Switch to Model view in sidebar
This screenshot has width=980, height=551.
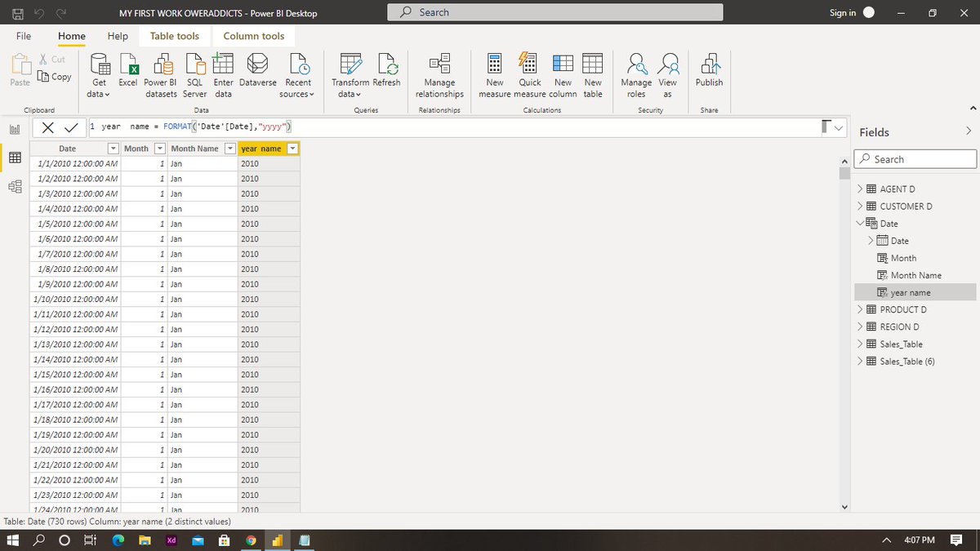[x=15, y=186]
